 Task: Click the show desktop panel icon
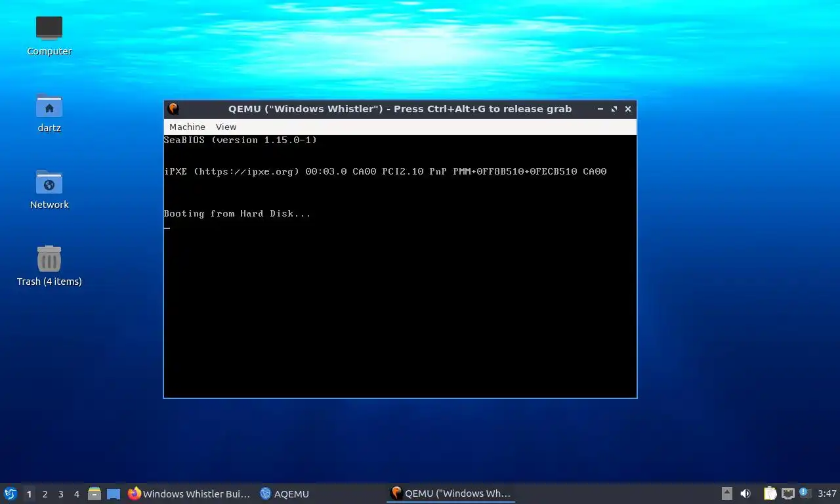pos(114,493)
